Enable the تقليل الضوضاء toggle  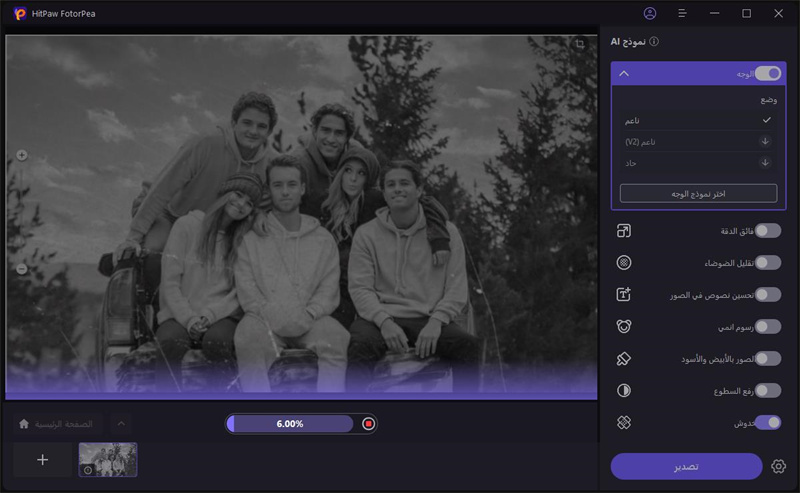coord(768,263)
